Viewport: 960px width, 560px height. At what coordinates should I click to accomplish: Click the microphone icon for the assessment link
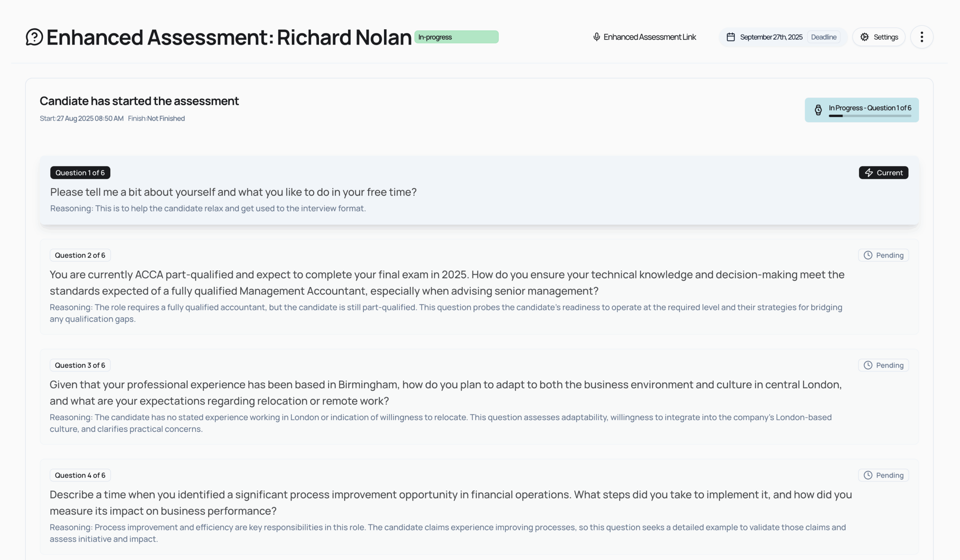tap(597, 37)
